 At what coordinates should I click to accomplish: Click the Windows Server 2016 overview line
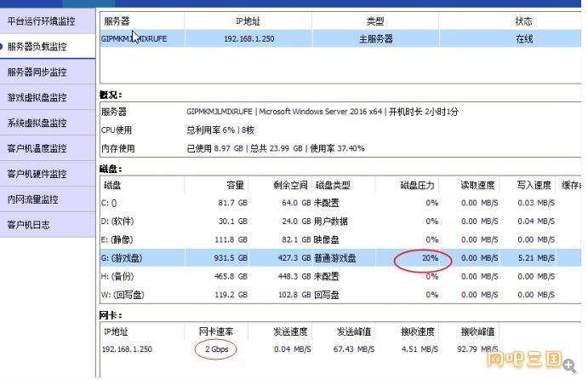[323, 112]
